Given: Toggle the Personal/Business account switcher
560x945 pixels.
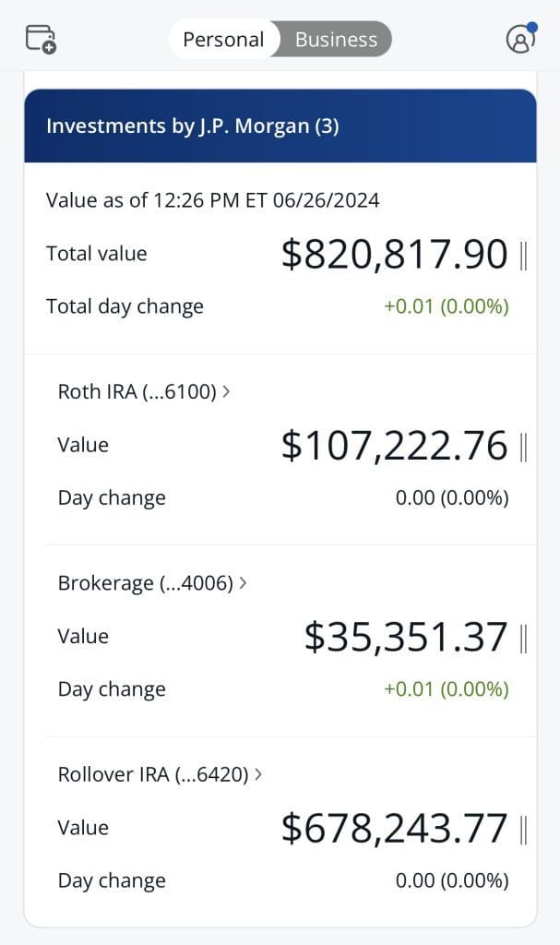Looking at the screenshot, I should coord(280,39).
